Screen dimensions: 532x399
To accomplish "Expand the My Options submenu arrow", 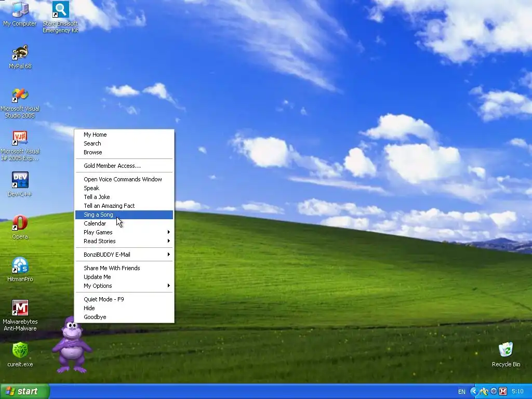I will pos(169,286).
